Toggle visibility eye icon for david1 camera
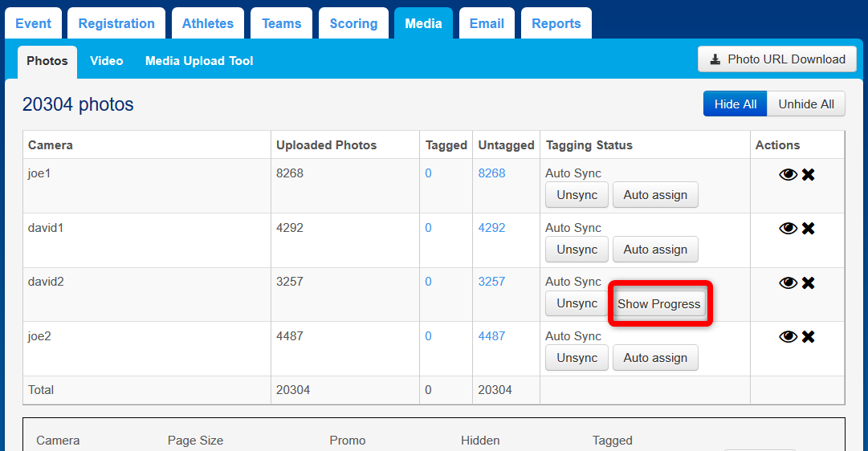The height and width of the screenshot is (451, 868). tap(788, 228)
